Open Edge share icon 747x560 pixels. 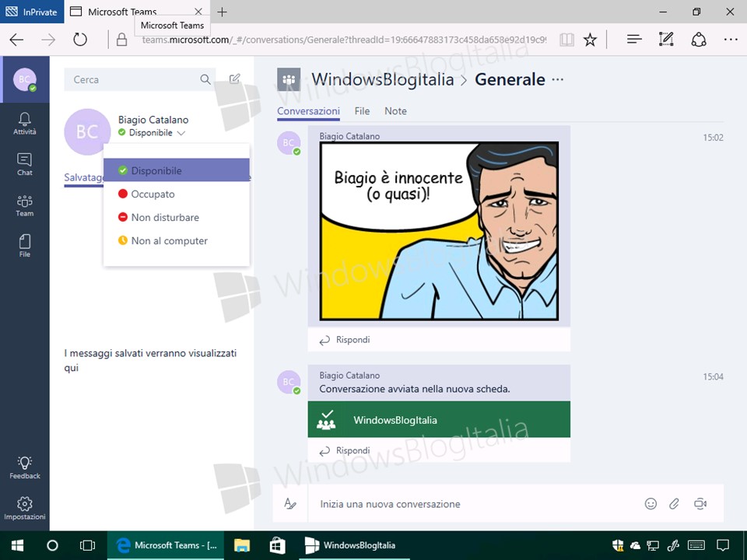tap(699, 40)
